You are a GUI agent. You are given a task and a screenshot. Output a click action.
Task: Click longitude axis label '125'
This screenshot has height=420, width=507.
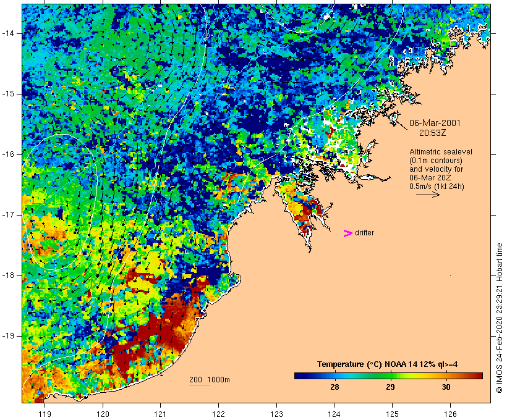click(x=392, y=414)
